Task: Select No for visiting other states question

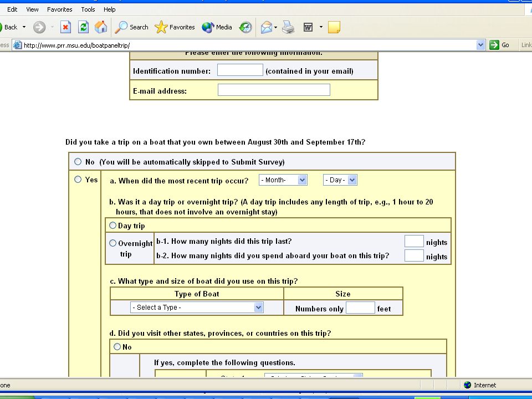Action: coord(117,346)
